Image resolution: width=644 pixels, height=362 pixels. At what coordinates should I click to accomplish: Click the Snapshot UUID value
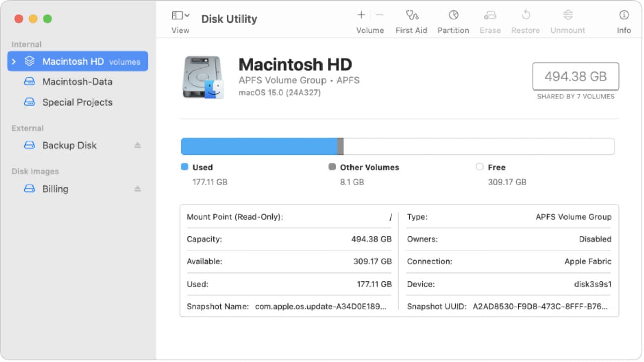(540, 306)
